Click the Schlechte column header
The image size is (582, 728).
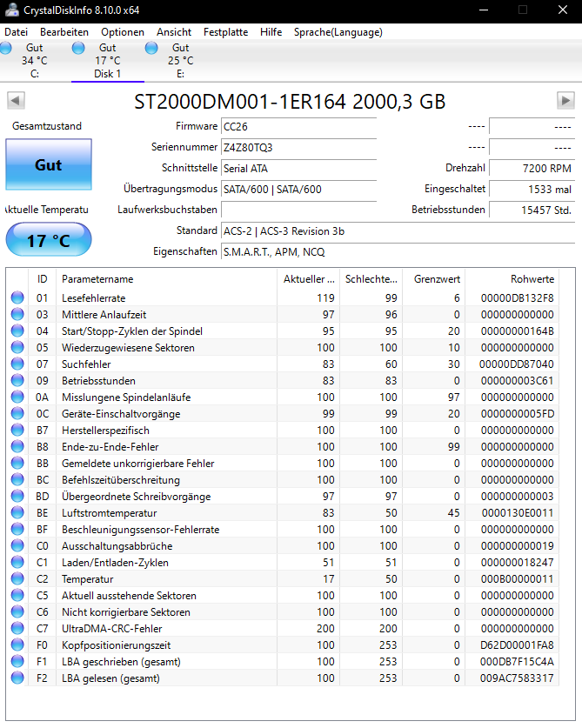[x=371, y=279]
